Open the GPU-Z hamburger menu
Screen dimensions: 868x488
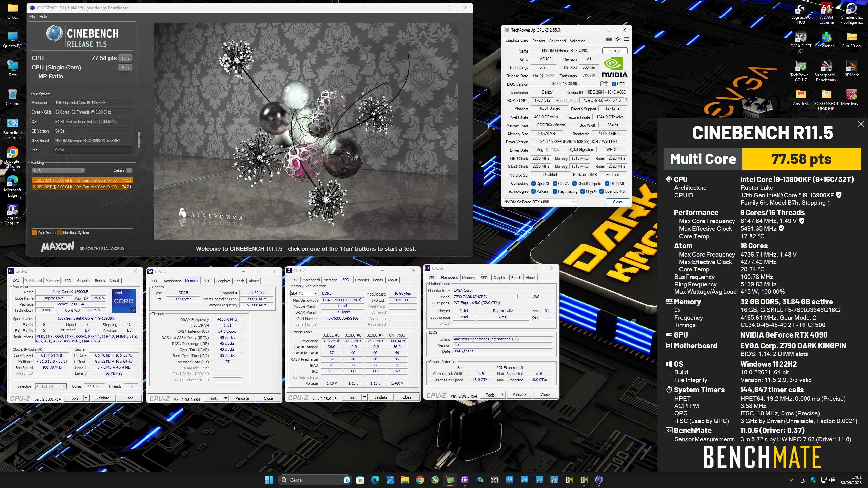(x=626, y=39)
